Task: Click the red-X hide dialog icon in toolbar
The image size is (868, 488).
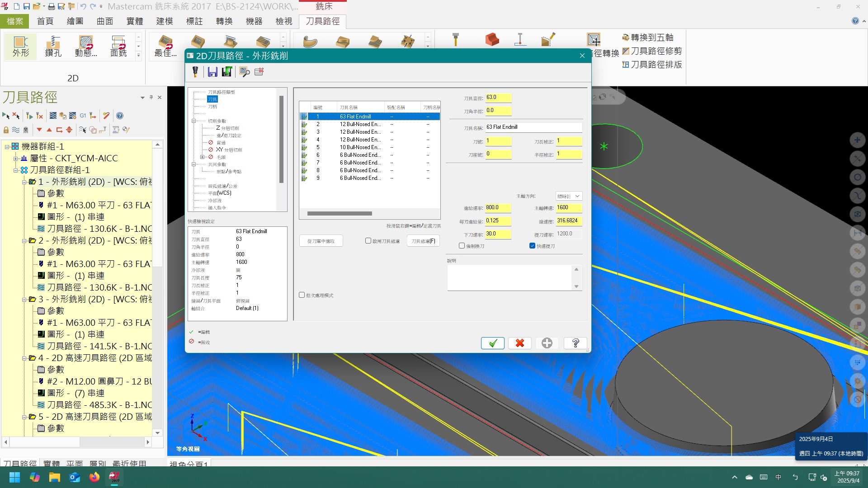Action: pyautogui.click(x=259, y=72)
